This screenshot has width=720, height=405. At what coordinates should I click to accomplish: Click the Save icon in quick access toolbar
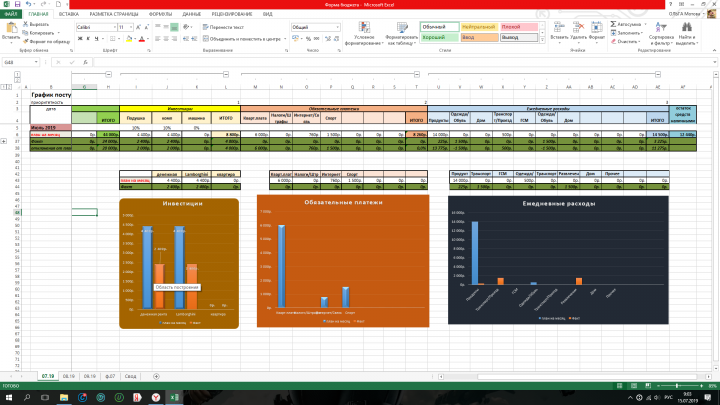pyautogui.click(x=17, y=4)
